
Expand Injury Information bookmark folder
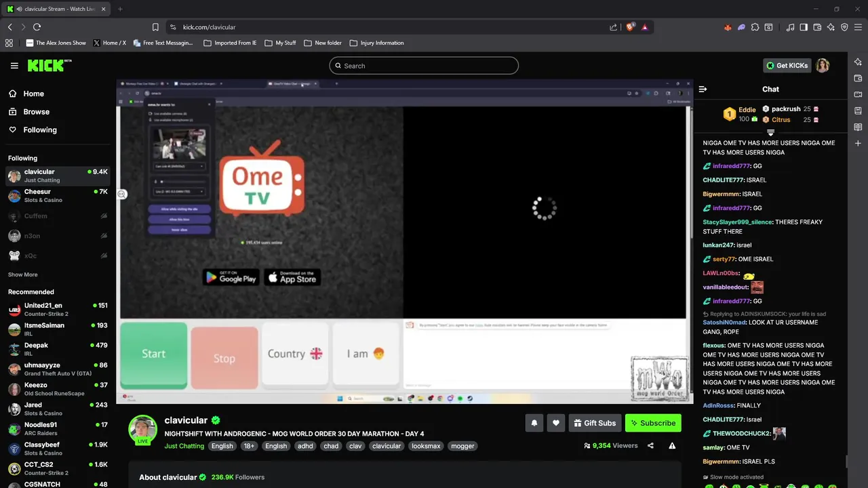pyautogui.click(x=376, y=43)
